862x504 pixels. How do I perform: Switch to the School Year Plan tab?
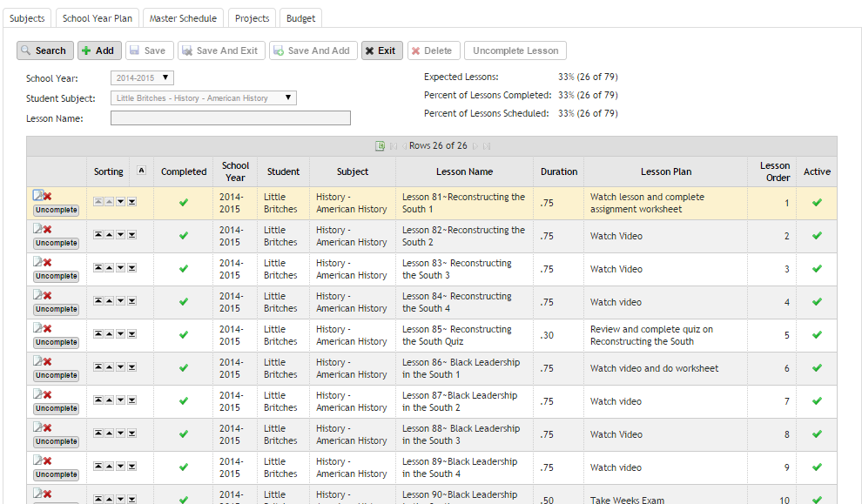[x=98, y=18]
